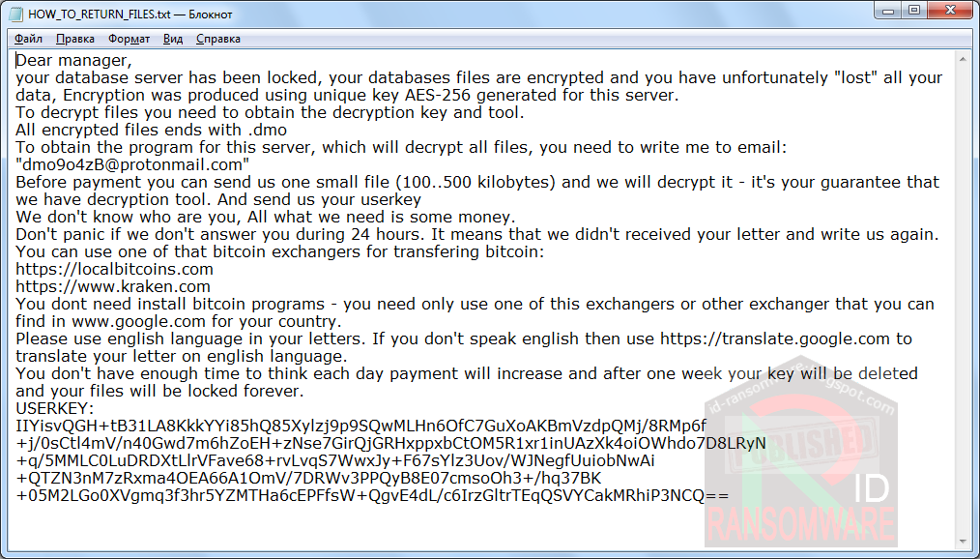Place cursor in dmo9o4zB@protonmail.com email text
This screenshot has width=980, height=559.
point(132,165)
